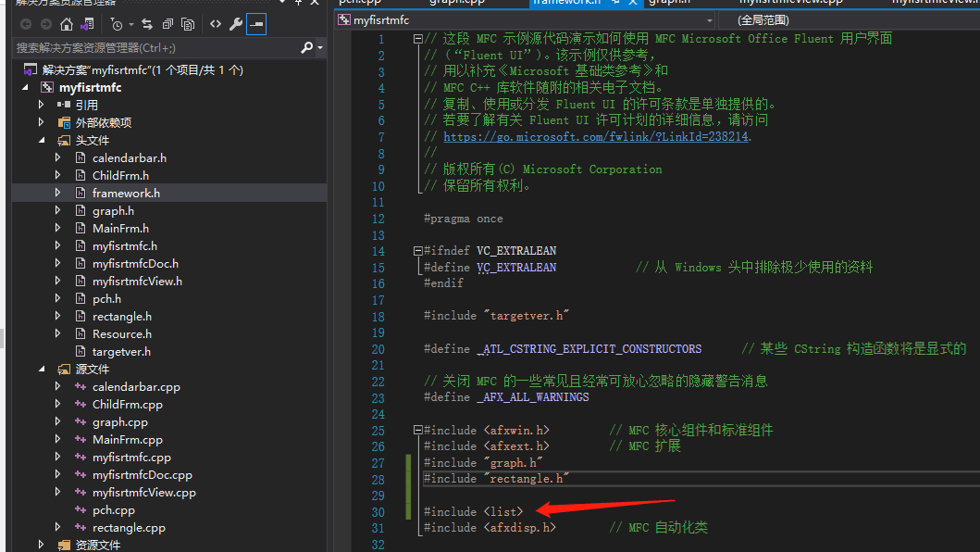Select graph.h in the tree

point(113,211)
